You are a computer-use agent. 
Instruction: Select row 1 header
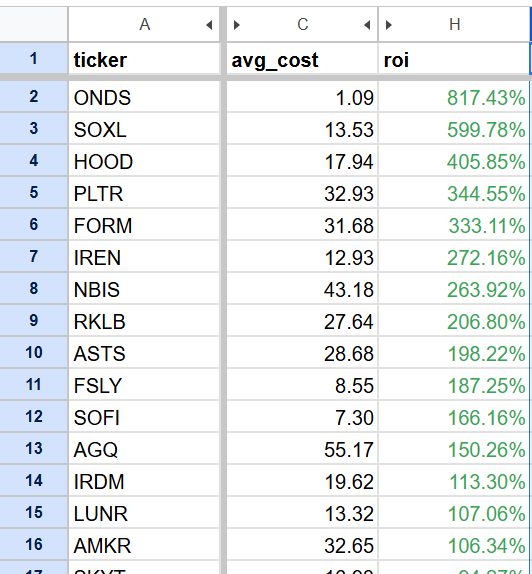[34, 59]
